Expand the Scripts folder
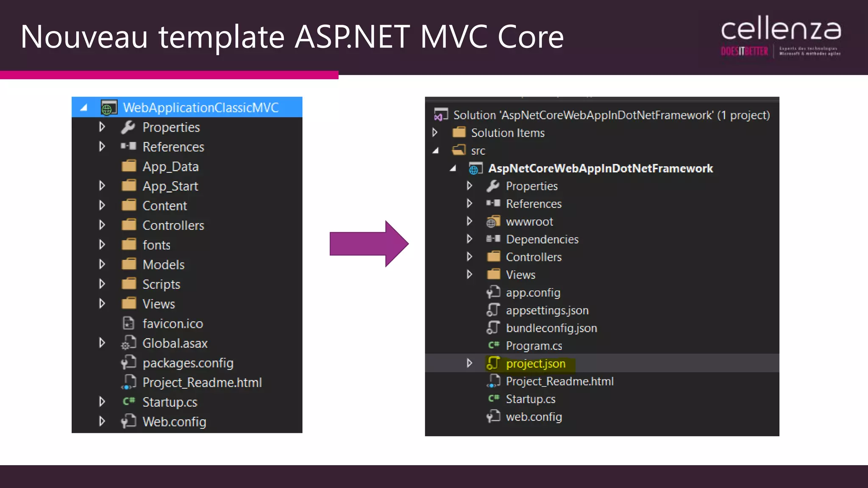This screenshot has height=488, width=868. click(102, 283)
